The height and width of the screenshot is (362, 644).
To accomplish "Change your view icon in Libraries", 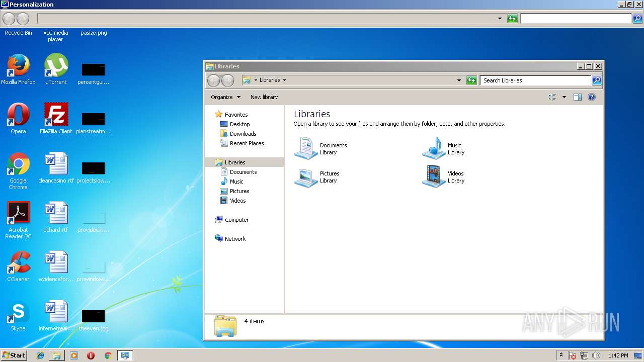I will click(x=552, y=97).
